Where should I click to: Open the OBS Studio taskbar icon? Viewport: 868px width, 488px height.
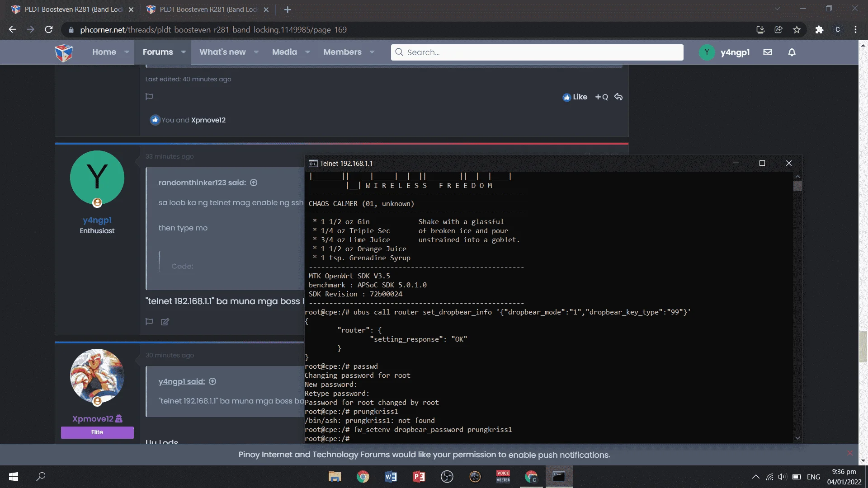(x=447, y=477)
